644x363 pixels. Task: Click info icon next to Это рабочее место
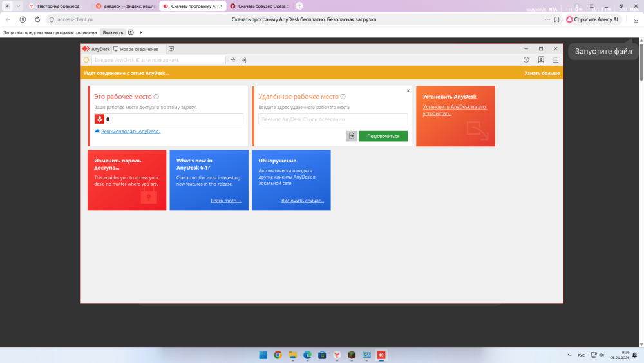[x=156, y=97]
